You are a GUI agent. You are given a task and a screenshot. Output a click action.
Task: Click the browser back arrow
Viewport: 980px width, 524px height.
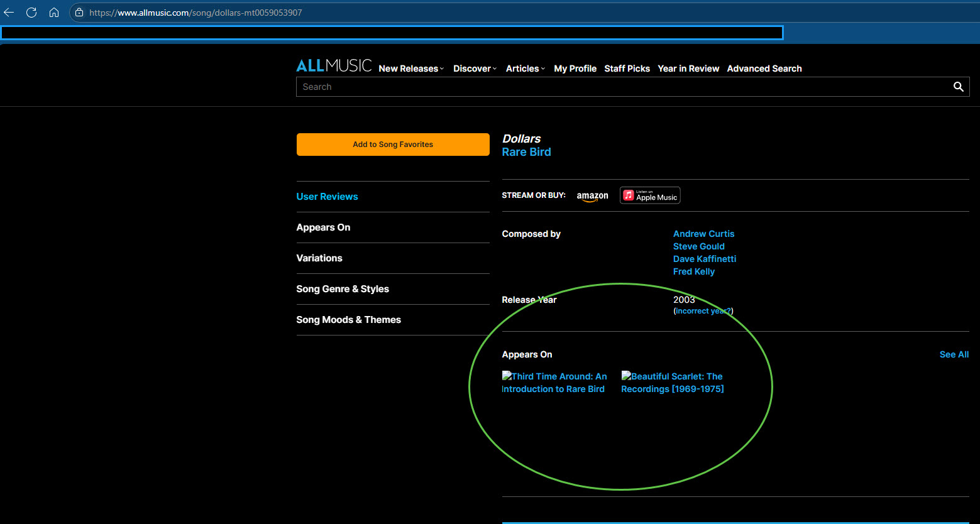pyautogui.click(x=9, y=13)
